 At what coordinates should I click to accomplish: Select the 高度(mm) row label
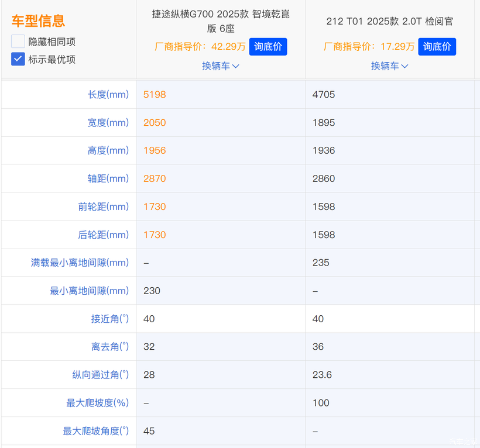[x=108, y=150]
